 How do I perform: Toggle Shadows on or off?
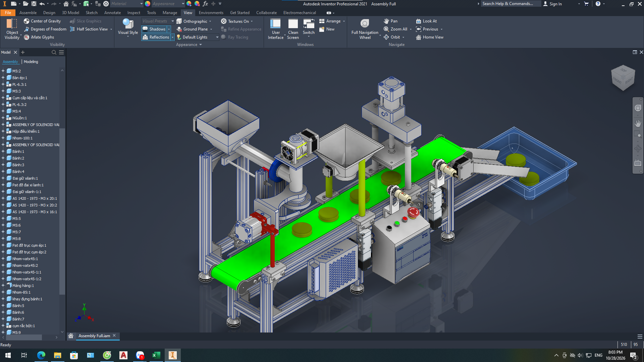(154, 29)
